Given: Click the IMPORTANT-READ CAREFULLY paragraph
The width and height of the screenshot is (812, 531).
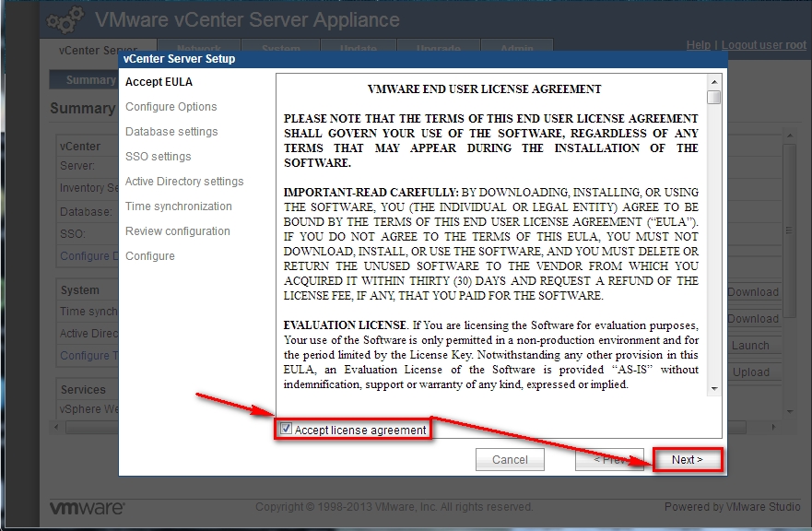Looking at the screenshot, I should coord(491,244).
